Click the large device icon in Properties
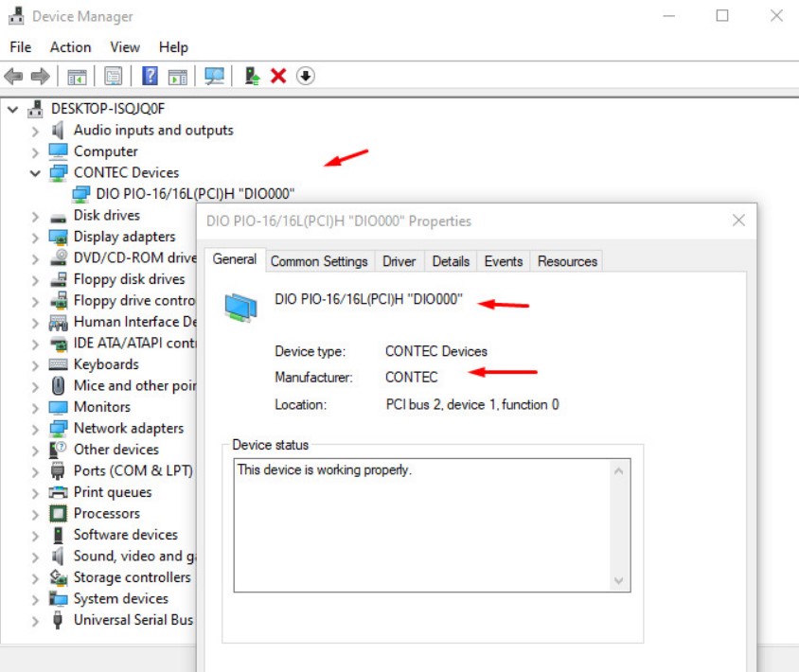 click(x=240, y=308)
